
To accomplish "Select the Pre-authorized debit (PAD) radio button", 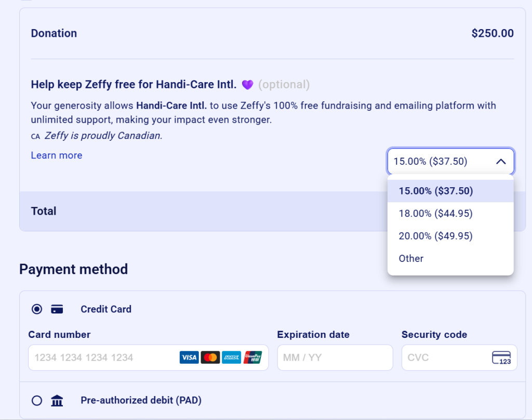I will point(37,400).
